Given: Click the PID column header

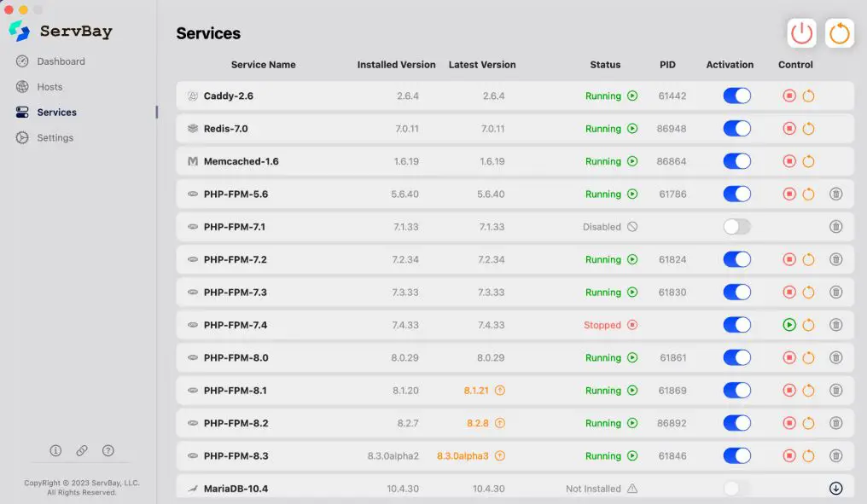Looking at the screenshot, I should click(667, 65).
